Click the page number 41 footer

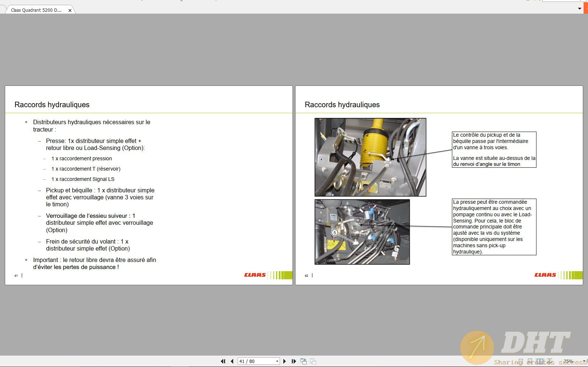pyautogui.click(x=16, y=276)
